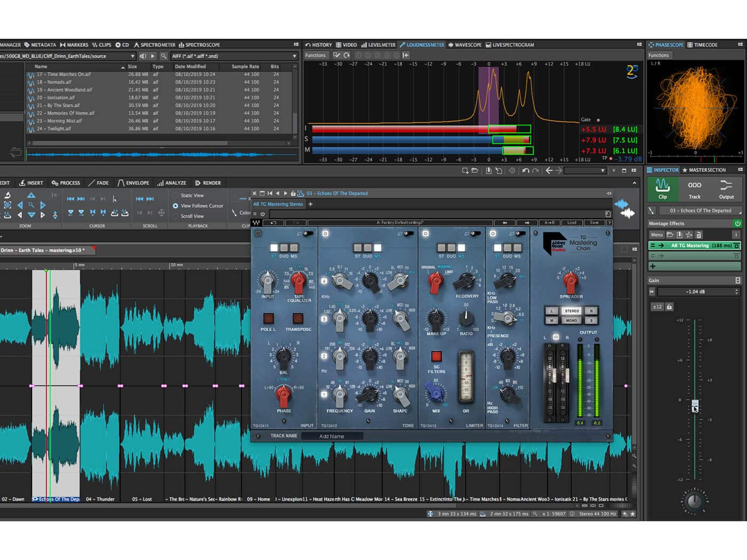The height and width of the screenshot is (560, 747).
Task: Select the Scroll View radio option
Action: point(175,216)
